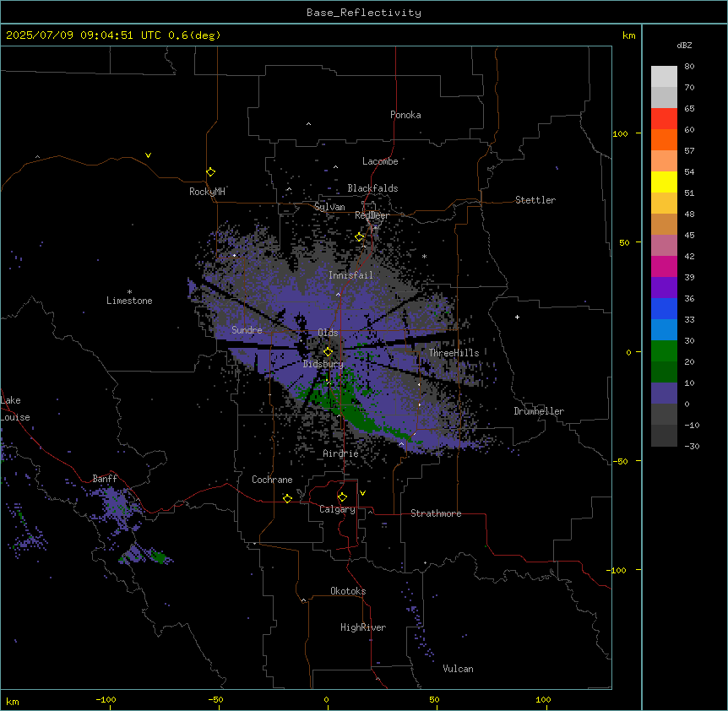This screenshot has width=728, height=711.
Task: Click the yellow diamond marker above RockyMH
Action: [x=210, y=172]
